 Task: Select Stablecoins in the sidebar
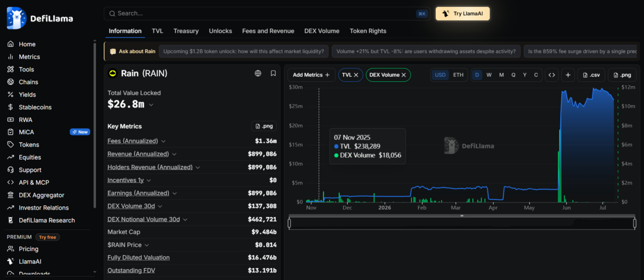coord(35,107)
